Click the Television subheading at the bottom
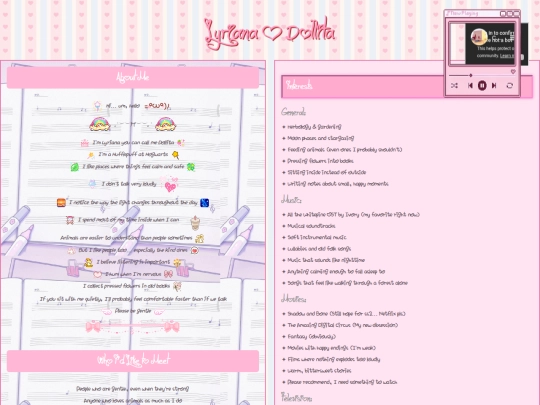 (297, 398)
